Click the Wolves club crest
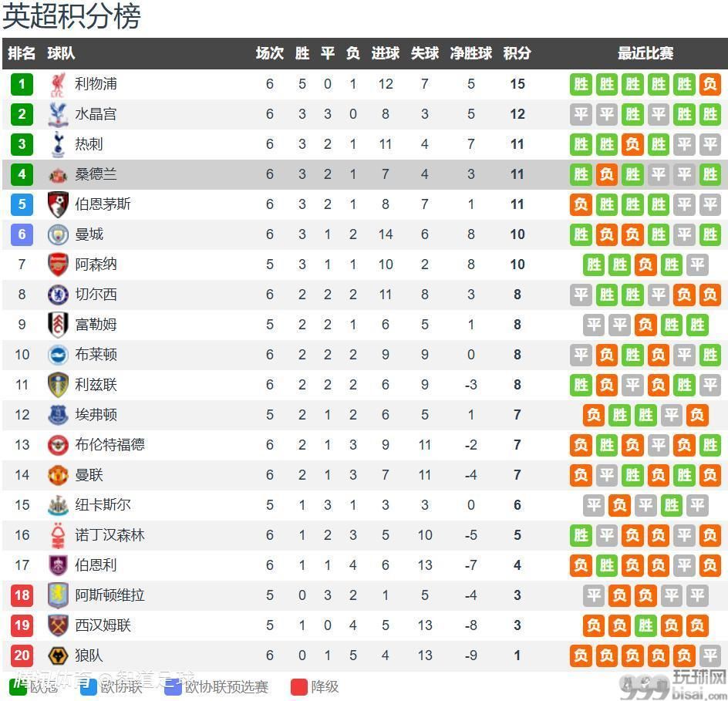The image size is (728, 701). 58,656
